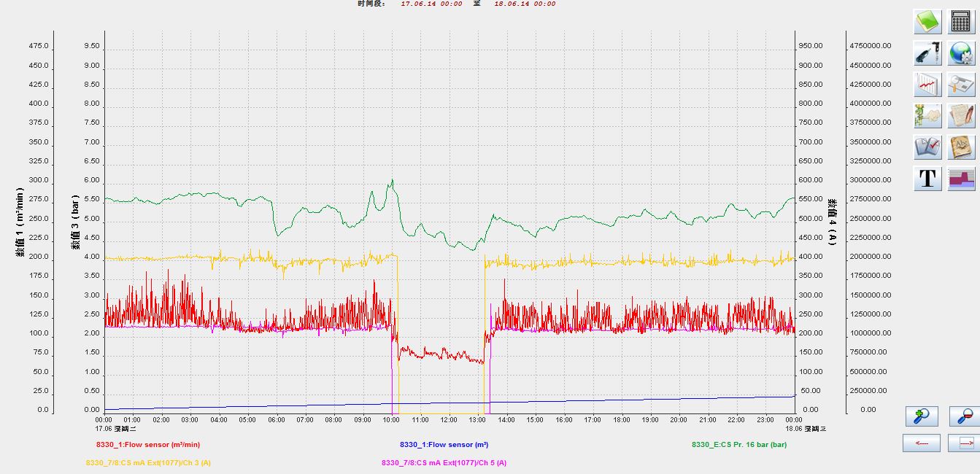Open the calculator icon button

click(x=962, y=22)
